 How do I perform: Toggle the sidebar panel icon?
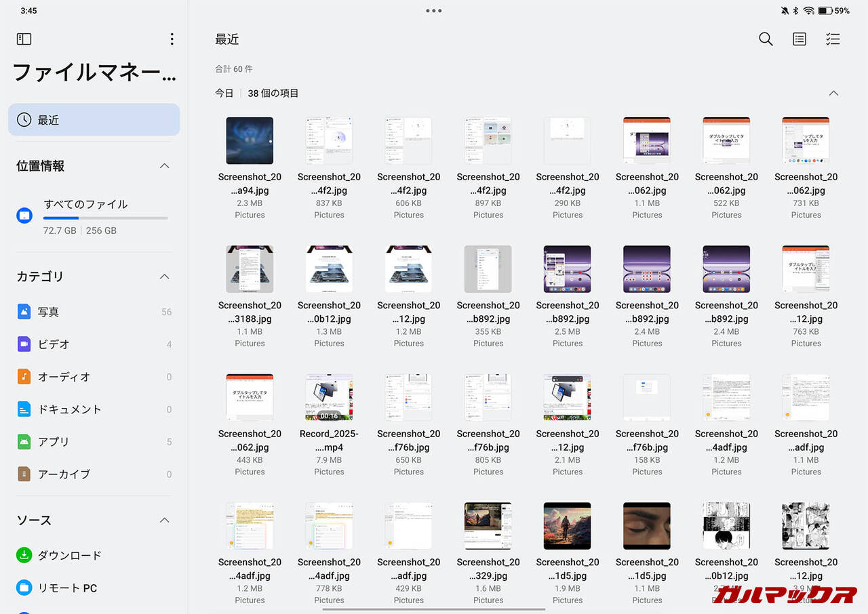pos(24,39)
